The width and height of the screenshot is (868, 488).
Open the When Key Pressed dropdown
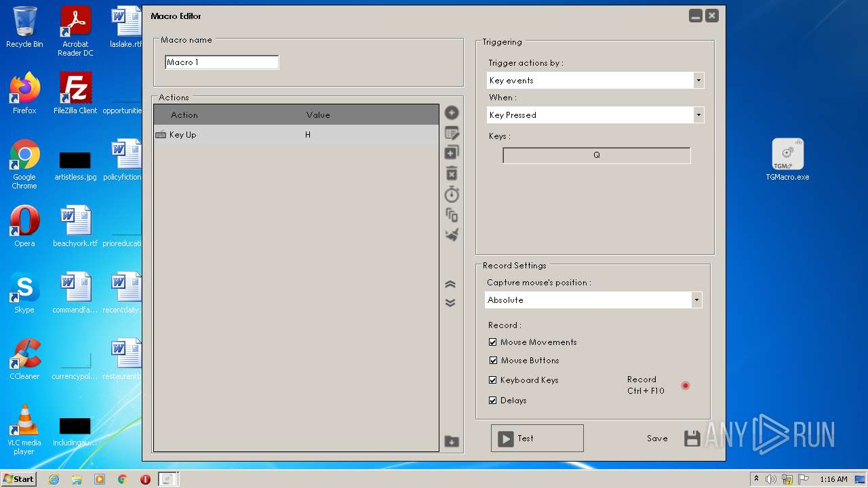pos(595,115)
